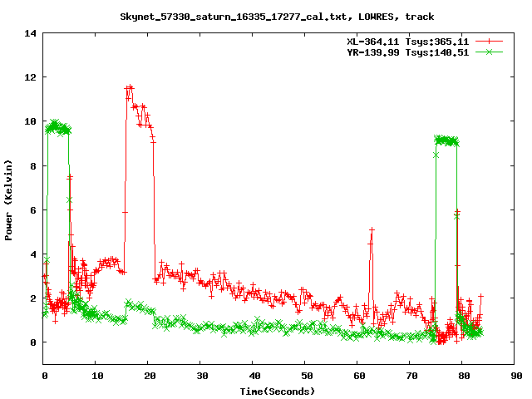Screen dimensions: 532x399
Task: Click the x-axis tick label '20'
Action: (150, 376)
